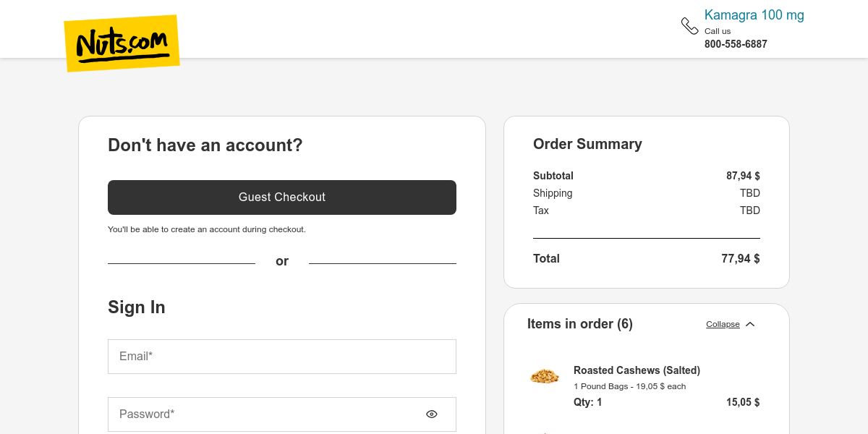Collapse items list with the chevron arrow
The image size is (868, 434).
pyautogui.click(x=750, y=324)
